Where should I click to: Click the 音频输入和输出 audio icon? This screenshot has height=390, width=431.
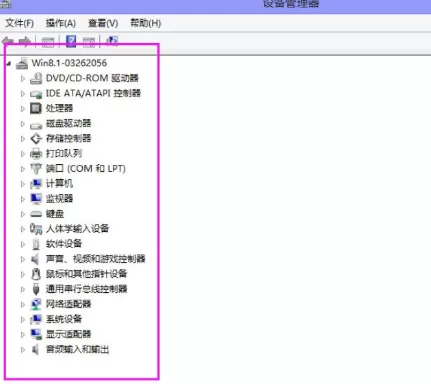[35, 349]
